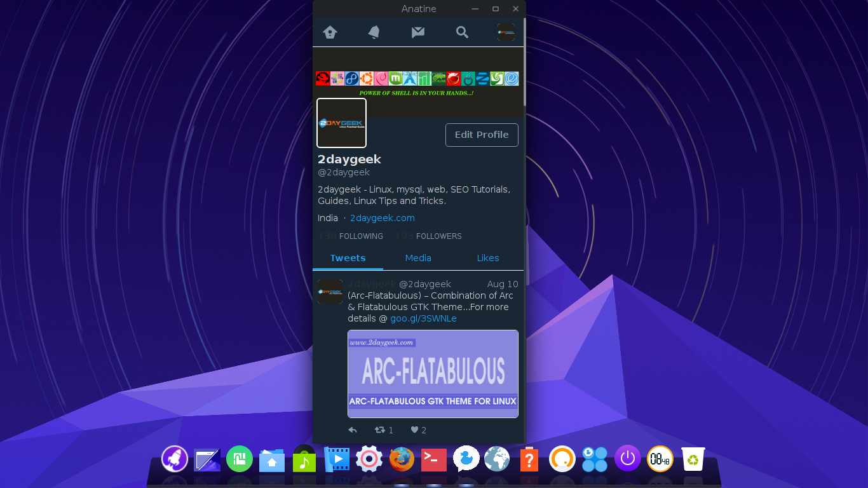Open the Arc-Flatabulous tweet image
The width and height of the screenshot is (868, 488).
pos(433,374)
